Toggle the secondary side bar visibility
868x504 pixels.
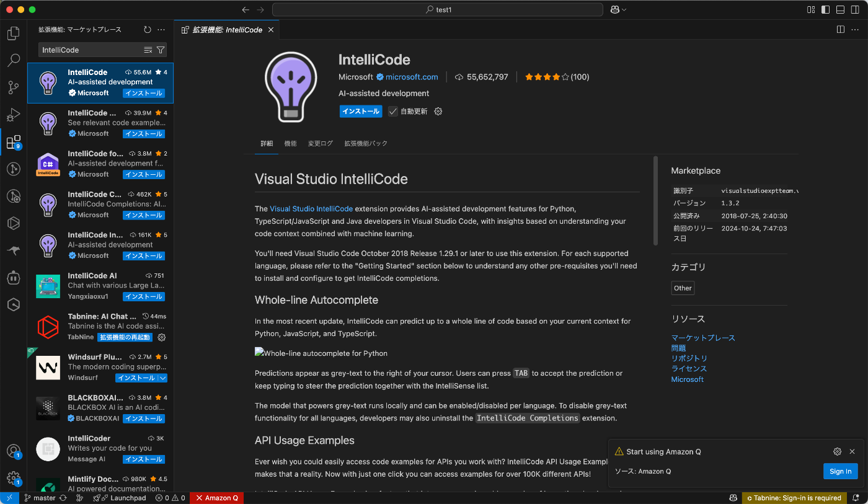[x=855, y=9]
